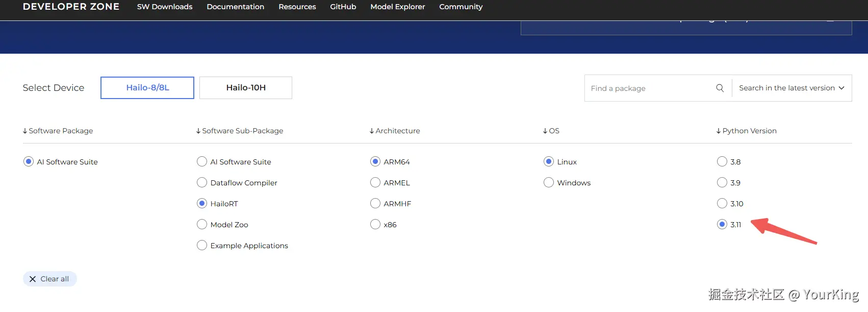Open the Resources menu
868x312 pixels.
tap(297, 7)
